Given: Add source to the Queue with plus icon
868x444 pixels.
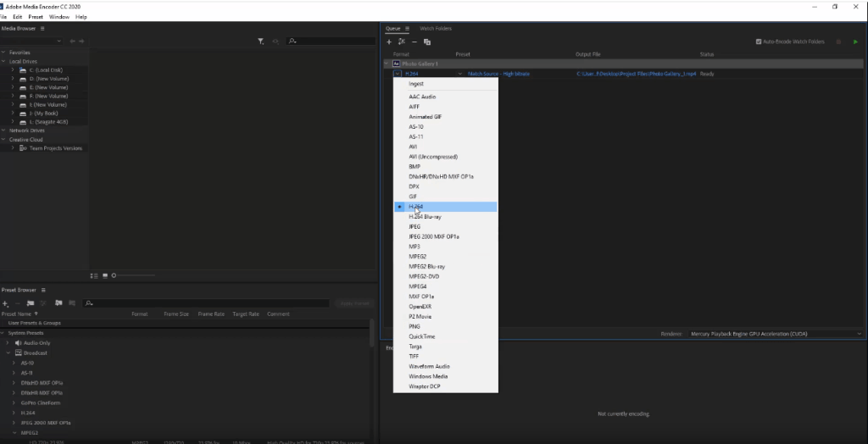Looking at the screenshot, I should click(388, 42).
